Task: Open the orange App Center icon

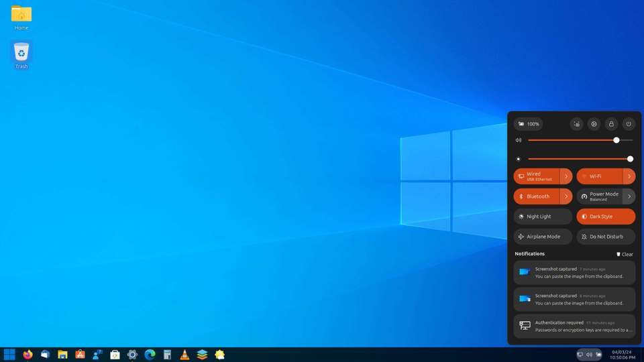Action: click(80, 354)
